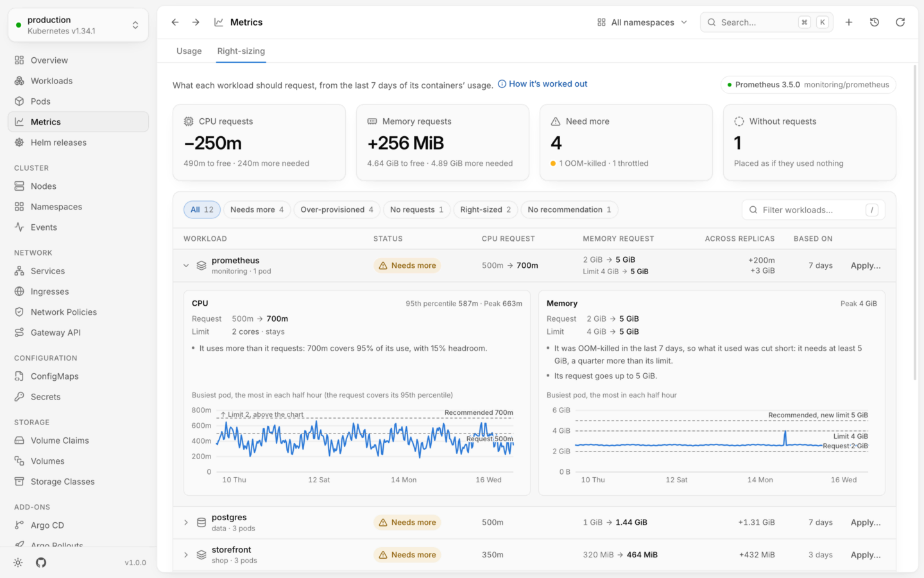Open Helm releases in the sidebar
Image resolution: width=924 pixels, height=578 pixels.
coord(78,143)
